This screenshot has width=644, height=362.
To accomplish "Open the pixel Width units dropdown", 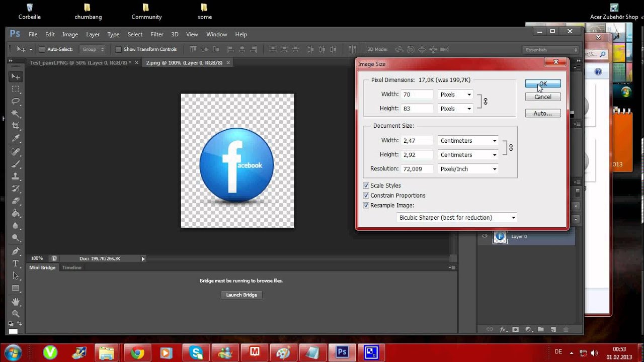I will point(455,95).
